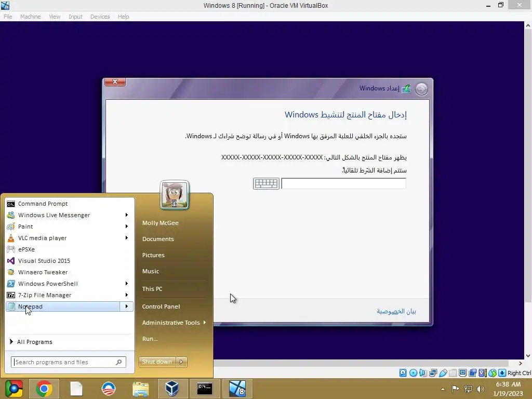Show hidden tray icons with the arrow
Screen dimensions: 532x399
coord(443,389)
